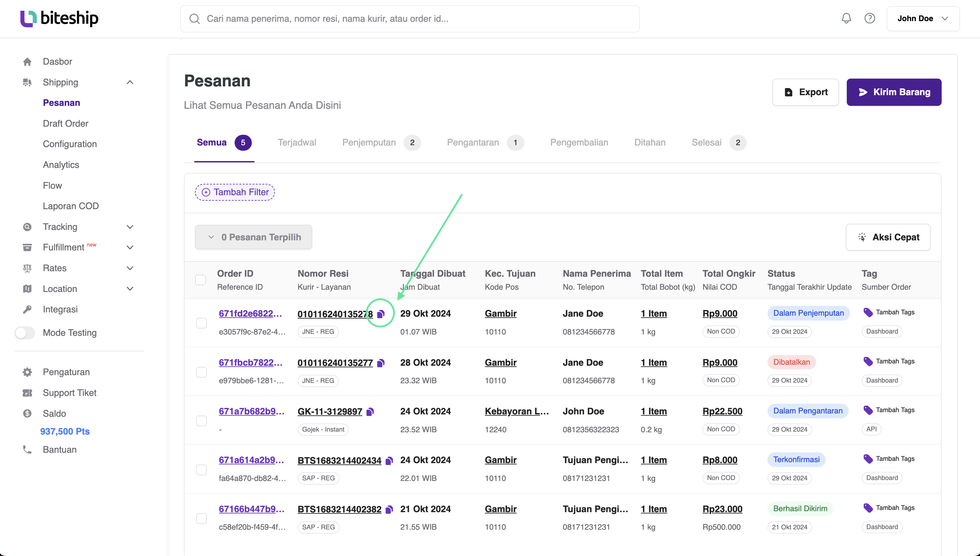Viewport: 980px width, 556px height.
Task: Click the Saldo coin icon
Action: tap(27, 413)
